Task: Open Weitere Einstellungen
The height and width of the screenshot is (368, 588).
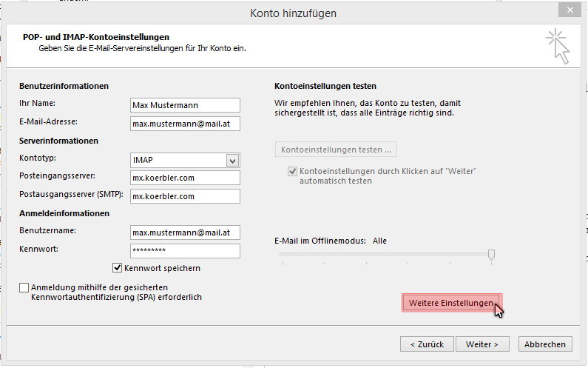Action: tap(452, 303)
